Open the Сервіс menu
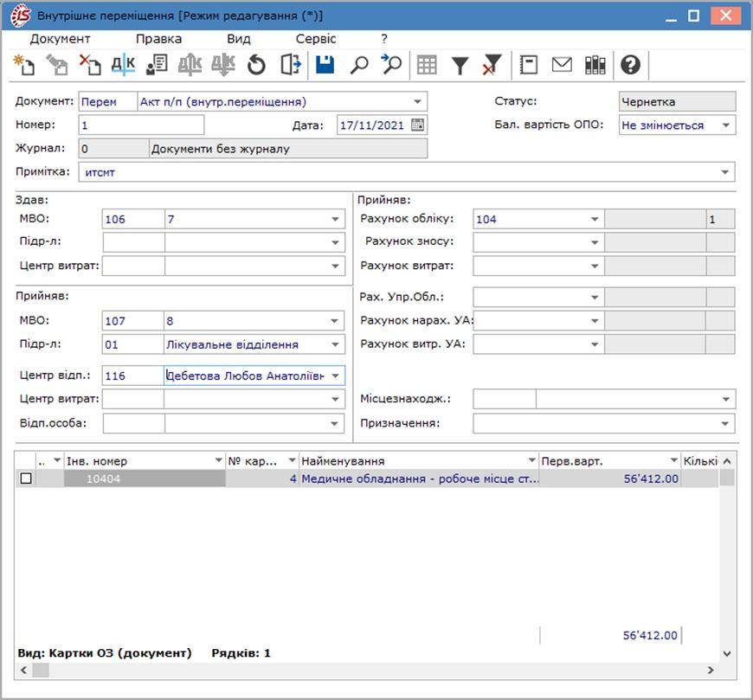Image resolution: width=753 pixels, height=700 pixels. tap(316, 39)
